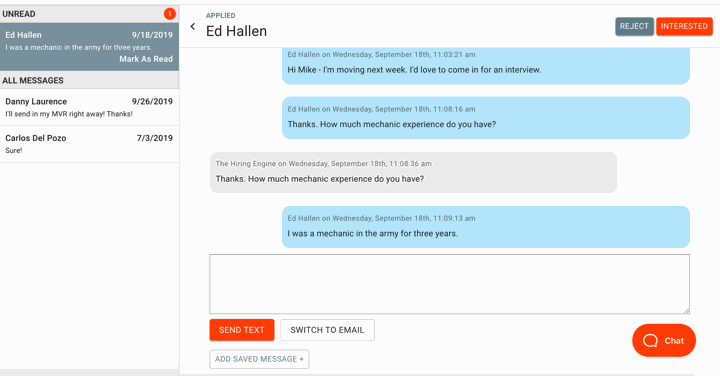
Task: Mark Ed Hallen conversation as read
Action: [x=146, y=59]
